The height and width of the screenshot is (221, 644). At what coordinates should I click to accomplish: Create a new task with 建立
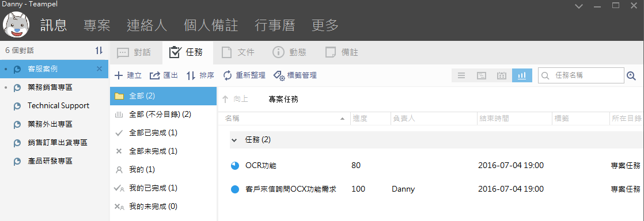pos(128,75)
